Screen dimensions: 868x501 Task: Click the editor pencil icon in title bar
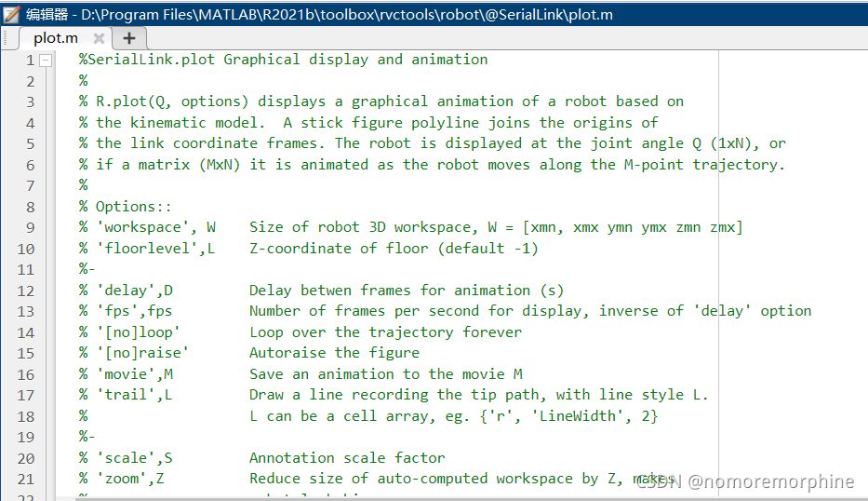pyautogui.click(x=11, y=14)
